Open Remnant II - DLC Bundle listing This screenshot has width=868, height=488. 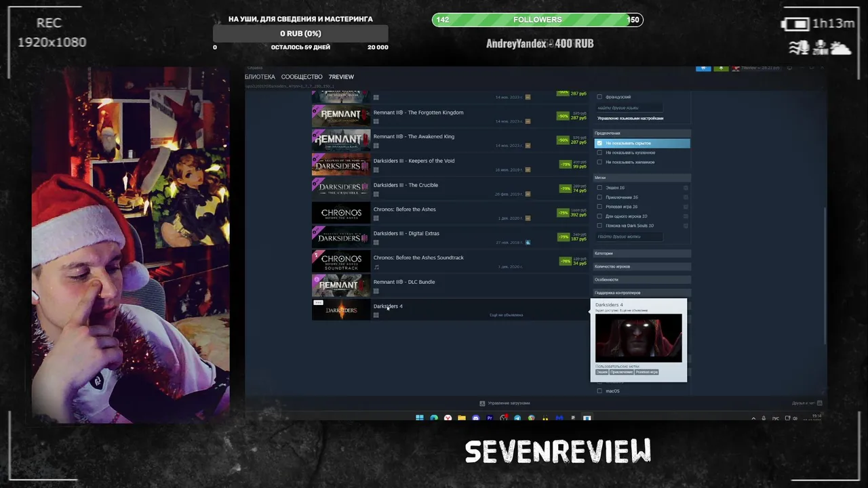pyautogui.click(x=450, y=285)
